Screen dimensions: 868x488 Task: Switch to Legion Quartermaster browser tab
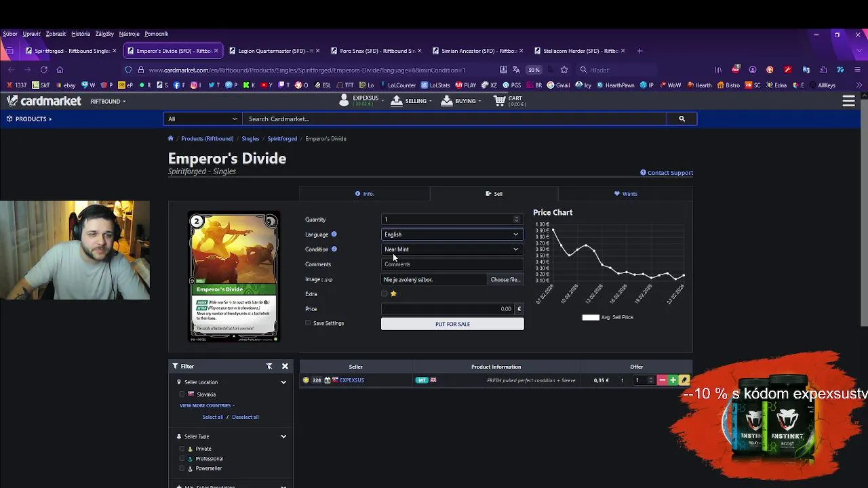275,51
